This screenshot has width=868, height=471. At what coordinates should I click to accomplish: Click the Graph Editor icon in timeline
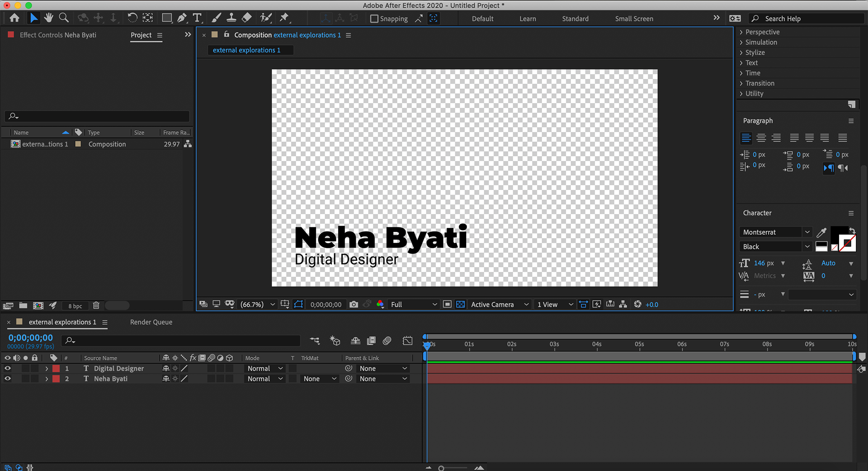click(407, 341)
